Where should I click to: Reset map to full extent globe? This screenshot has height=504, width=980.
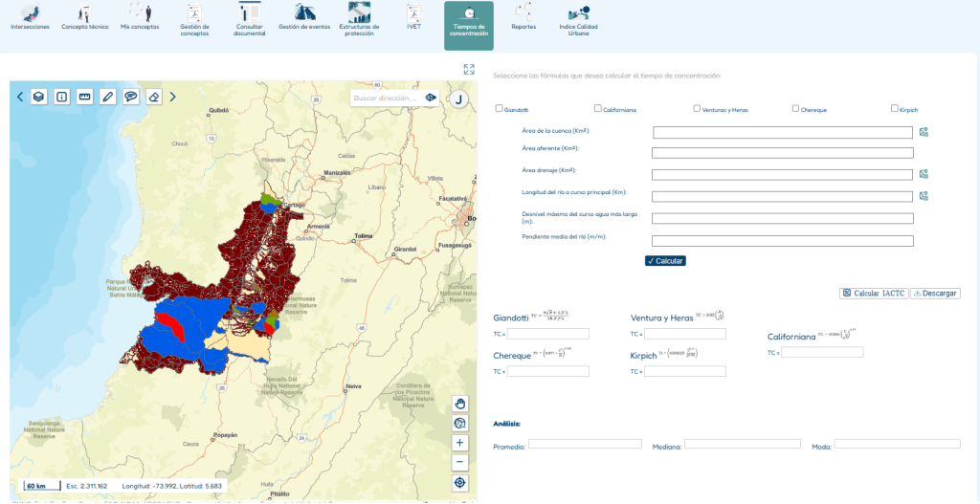(x=460, y=424)
